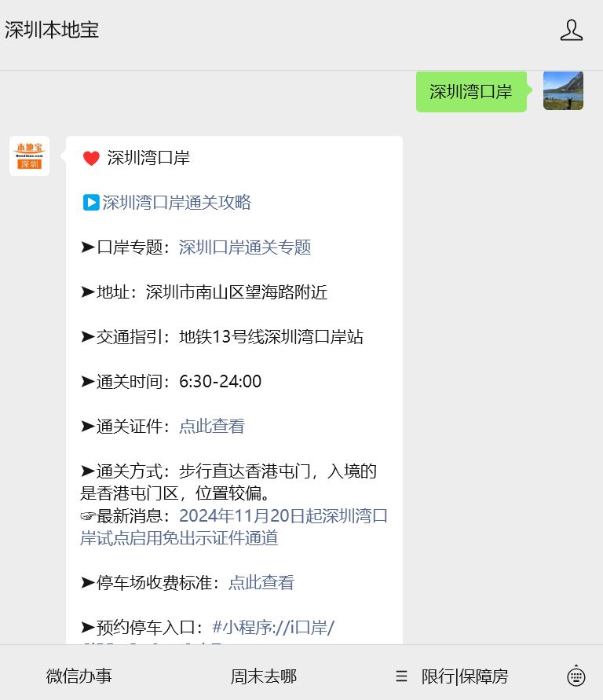Click the 地址 line with 南山区望海路附近
Image resolution: width=603 pixels, height=700 pixels.
[x=204, y=292]
